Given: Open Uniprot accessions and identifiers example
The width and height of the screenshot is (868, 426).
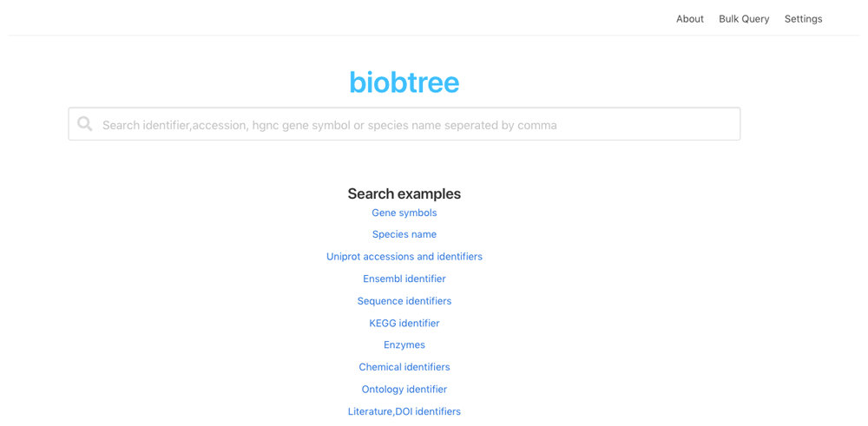Looking at the screenshot, I should pyautogui.click(x=404, y=256).
